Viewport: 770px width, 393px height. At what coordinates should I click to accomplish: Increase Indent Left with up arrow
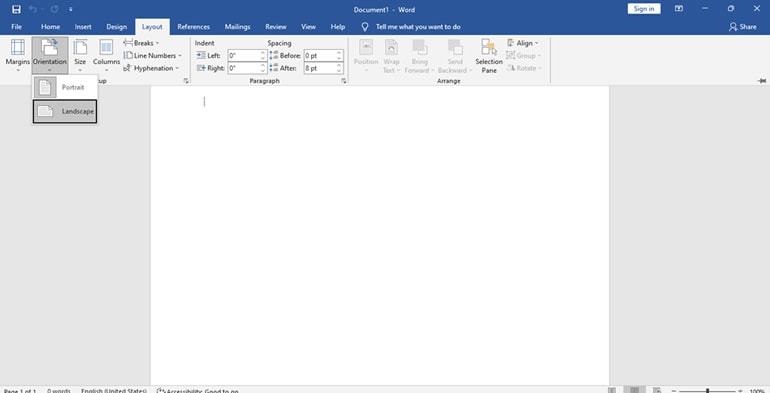tap(263, 53)
